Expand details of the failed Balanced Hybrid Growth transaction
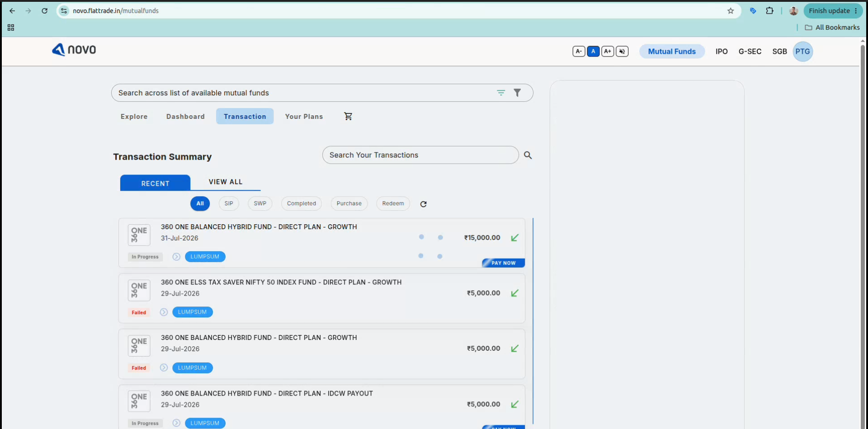The height and width of the screenshot is (429, 868). [164, 368]
